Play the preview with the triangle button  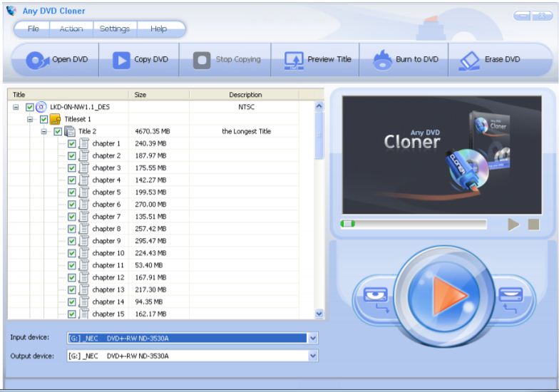point(513,225)
